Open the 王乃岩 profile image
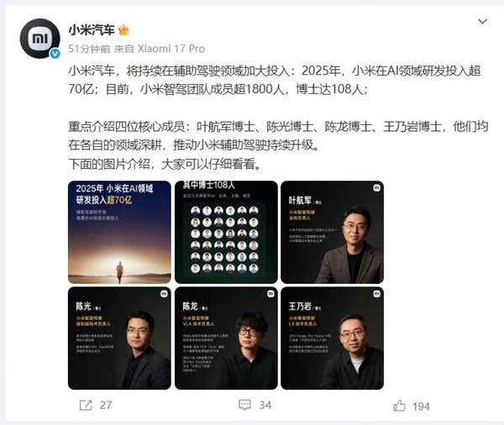The height and width of the screenshot is (425, 504). [333, 338]
